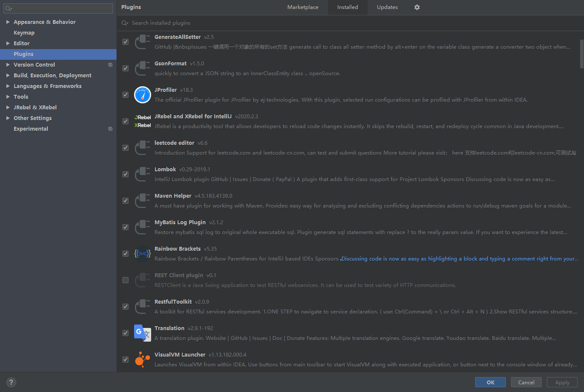The image size is (584, 392).
Task: Click the Translation plugin icon
Action: [143, 333]
